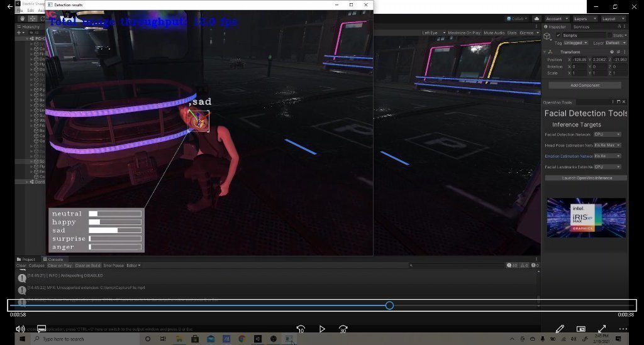644x345 pixels.
Task: Go back with the arrow in the video player
Action: (x=10, y=6)
